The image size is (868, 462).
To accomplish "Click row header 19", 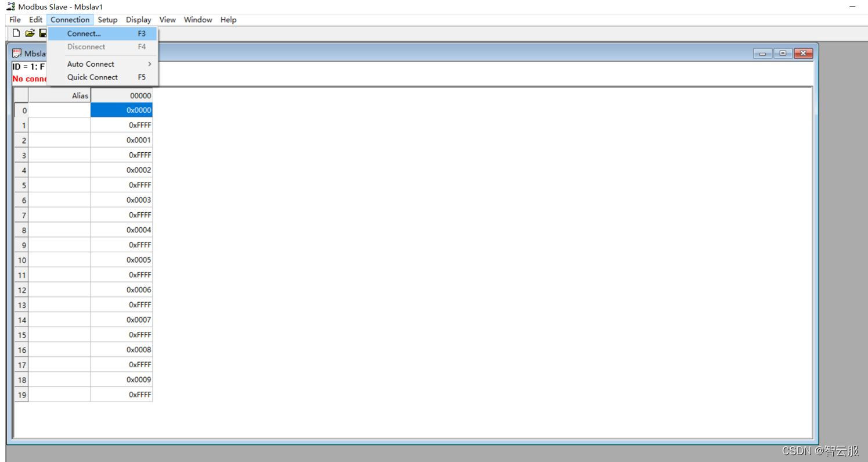I will [21, 395].
